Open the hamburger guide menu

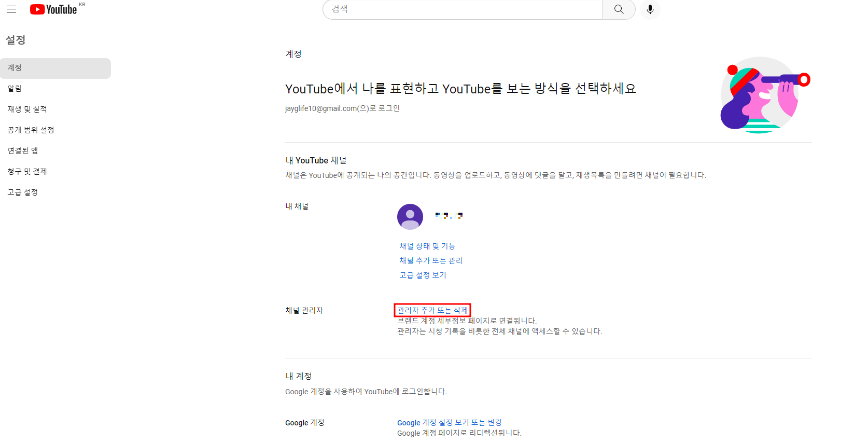11,9
